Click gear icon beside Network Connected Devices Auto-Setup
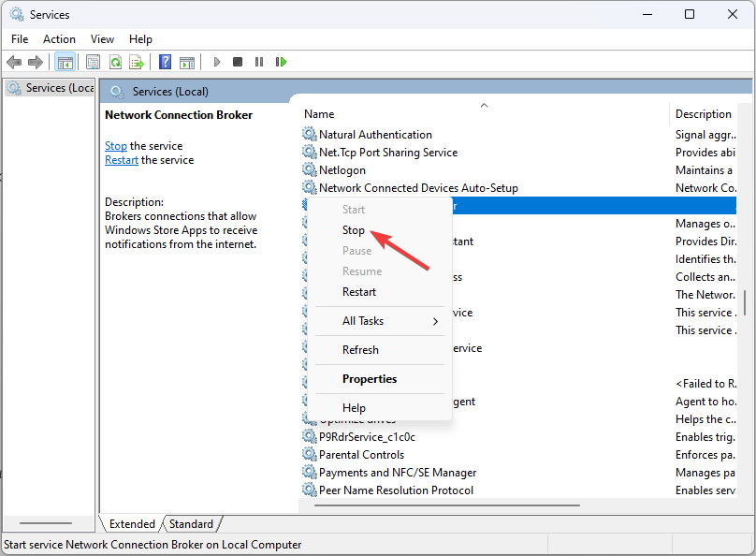 point(309,187)
